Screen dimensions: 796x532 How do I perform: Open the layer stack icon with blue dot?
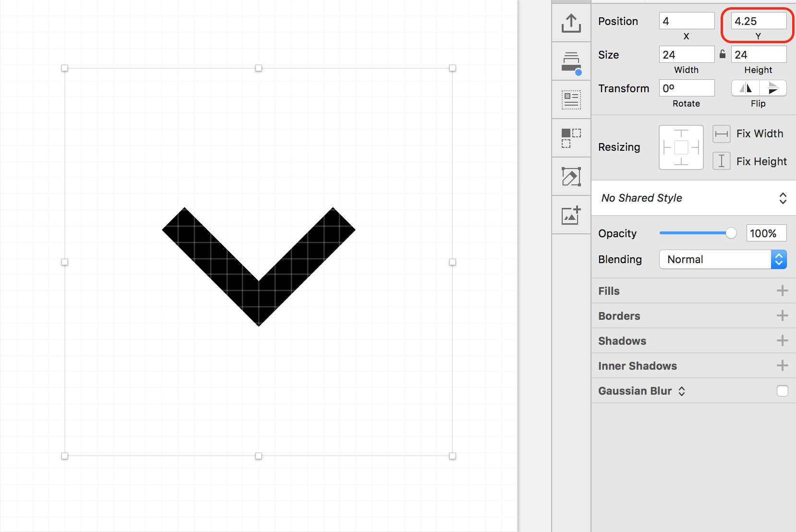571,63
